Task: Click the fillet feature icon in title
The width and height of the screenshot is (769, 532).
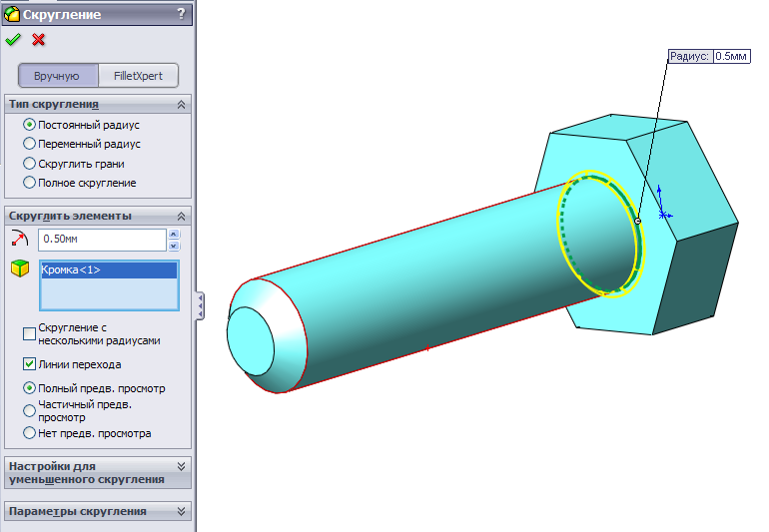Action: click(12, 14)
